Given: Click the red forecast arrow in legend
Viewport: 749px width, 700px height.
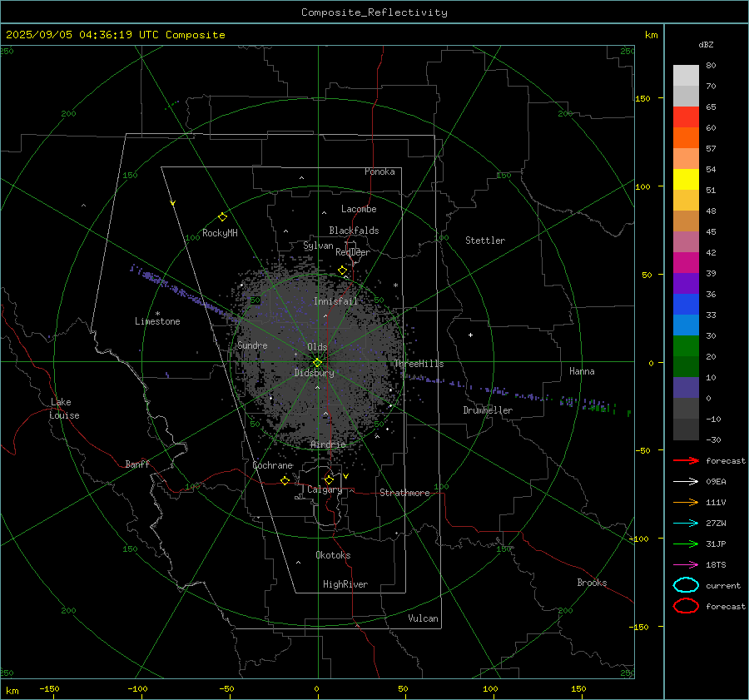Looking at the screenshot, I should [686, 460].
